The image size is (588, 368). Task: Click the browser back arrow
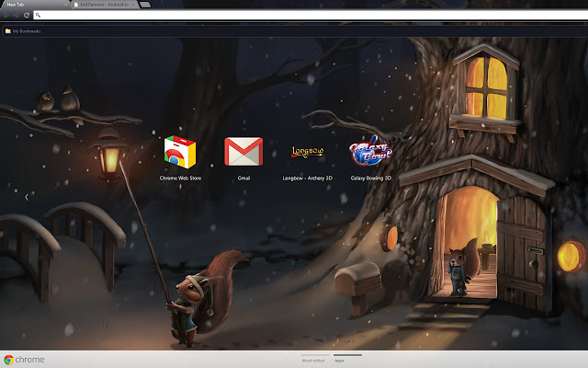(x=6, y=15)
